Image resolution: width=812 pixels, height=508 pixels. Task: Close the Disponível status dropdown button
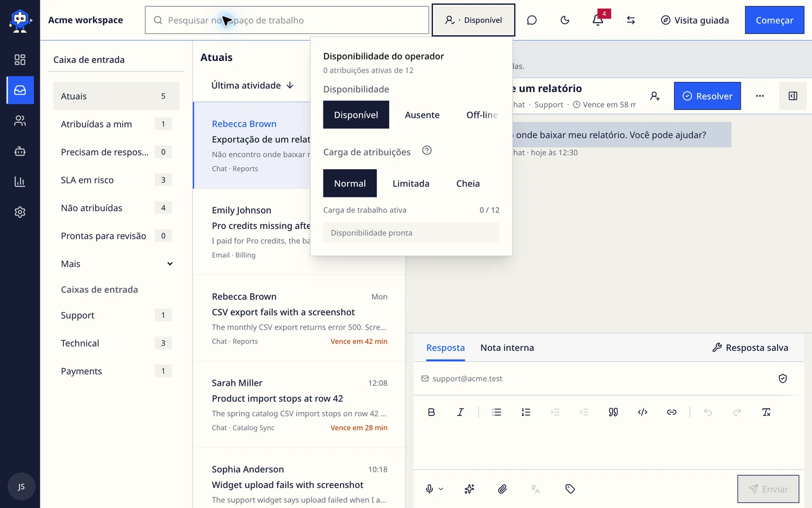[x=473, y=20]
